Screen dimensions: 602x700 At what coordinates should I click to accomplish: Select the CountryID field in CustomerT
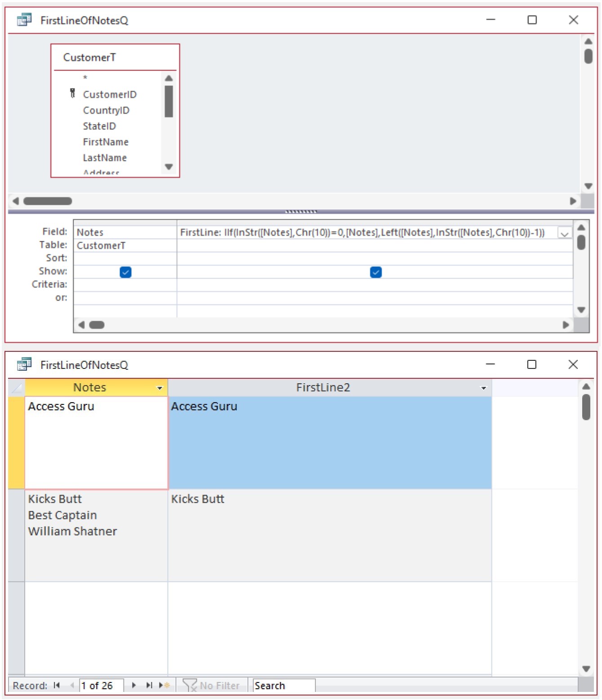106,111
